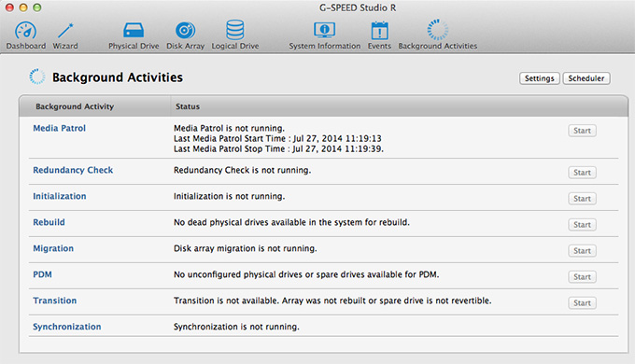Zoom window with green button
The image size is (635, 364).
(x=36, y=7)
